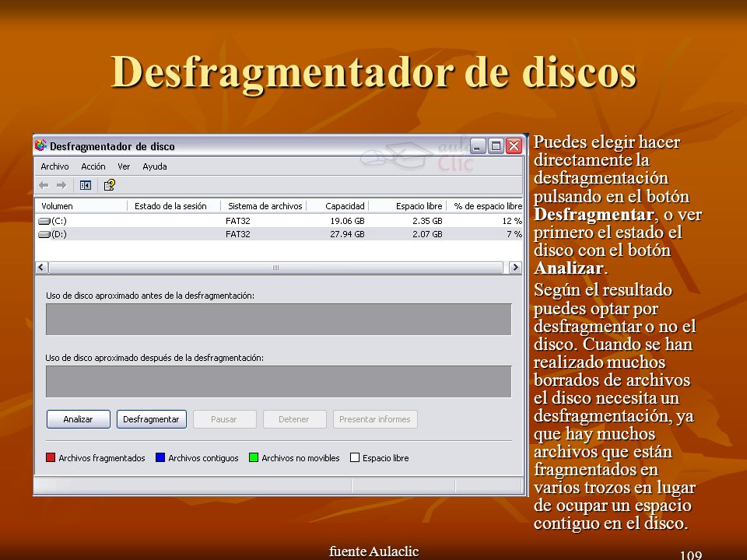
Task: Click the disabled Pausar button
Action: (224, 419)
